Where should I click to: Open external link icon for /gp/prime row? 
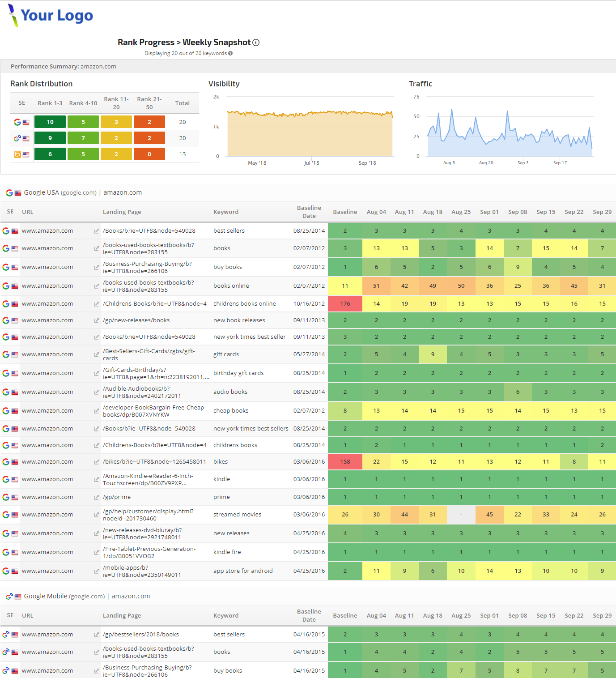(x=97, y=497)
